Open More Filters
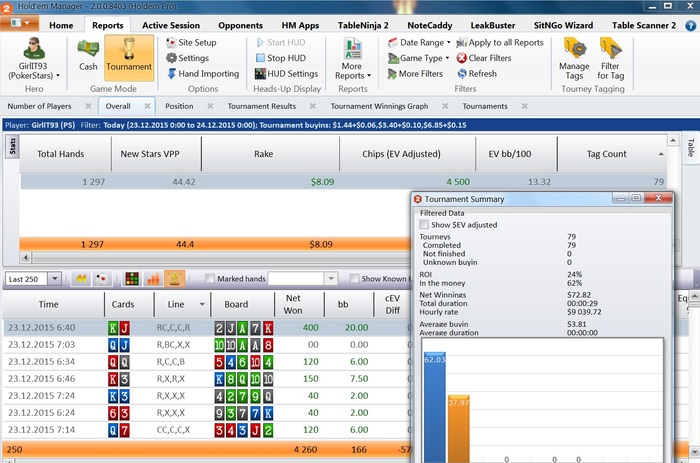Image resolution: width=700 pixels, height=463 pixels. 415,74
